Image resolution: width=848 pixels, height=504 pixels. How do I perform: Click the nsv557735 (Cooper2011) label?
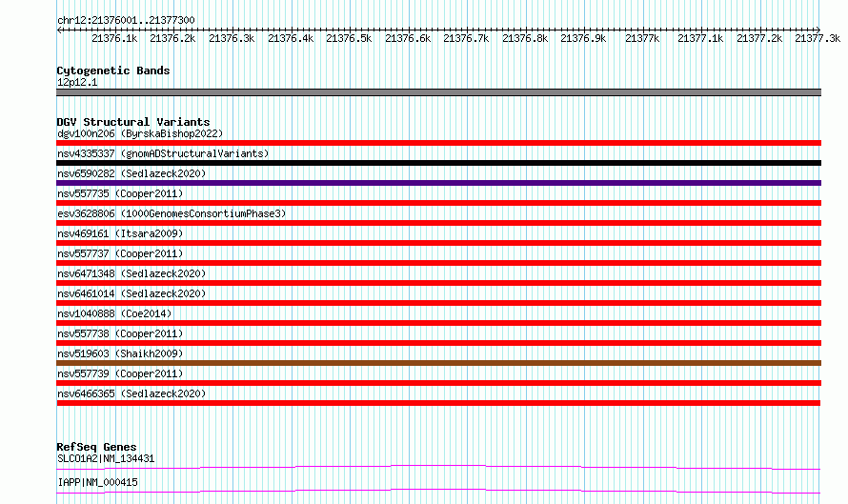120,193
